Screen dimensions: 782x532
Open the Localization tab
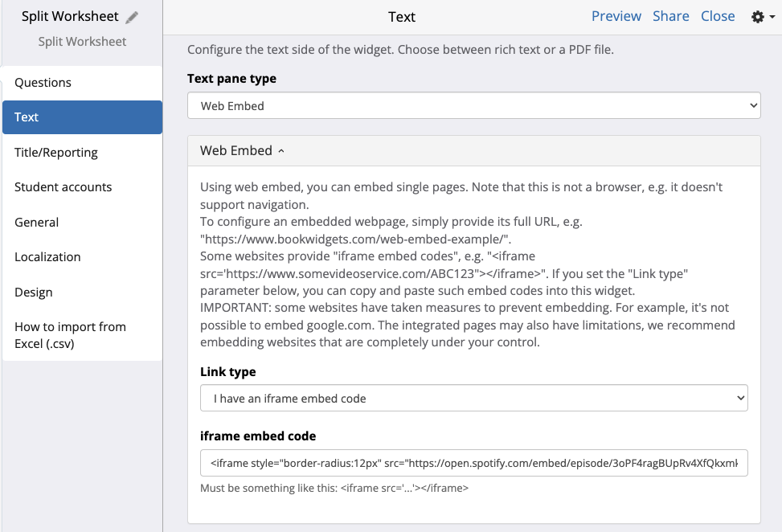[47, 257]
